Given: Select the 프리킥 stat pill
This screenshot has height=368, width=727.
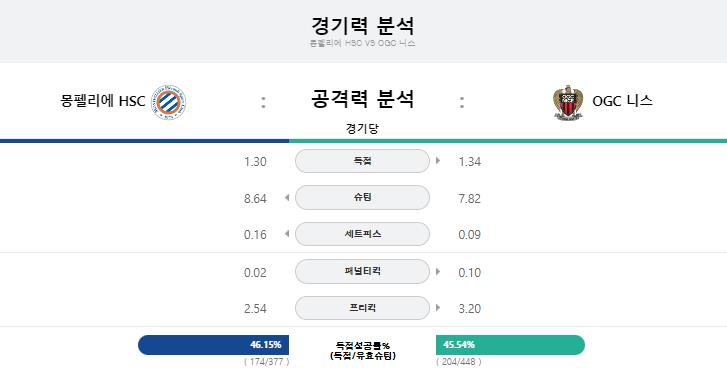Looking at the screenshot, I should [x=362, y=308].
